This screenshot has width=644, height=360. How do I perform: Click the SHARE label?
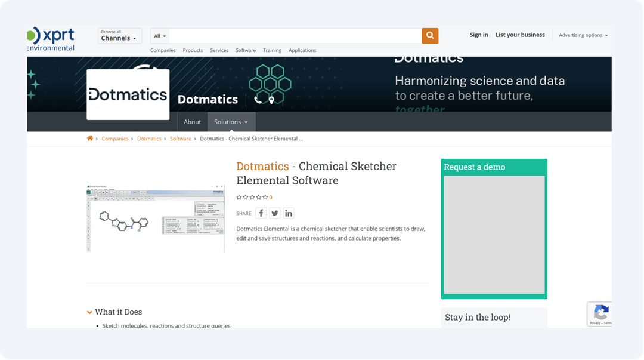(243, 214)
